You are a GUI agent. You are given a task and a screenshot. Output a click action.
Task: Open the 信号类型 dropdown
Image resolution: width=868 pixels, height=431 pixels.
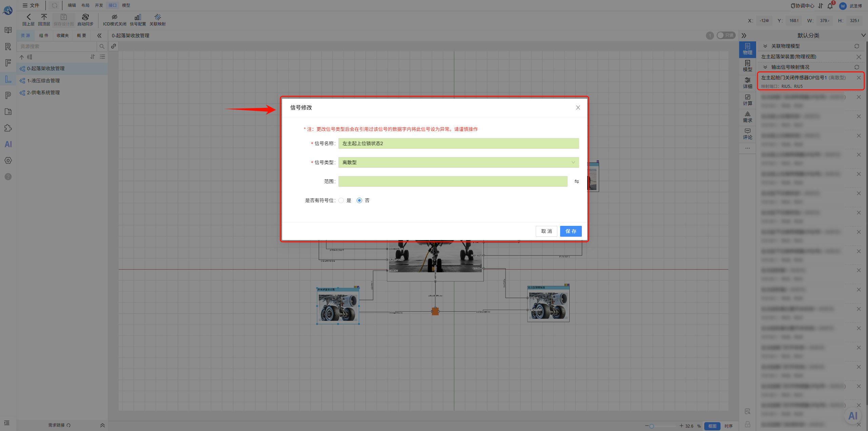coord(458,162)
